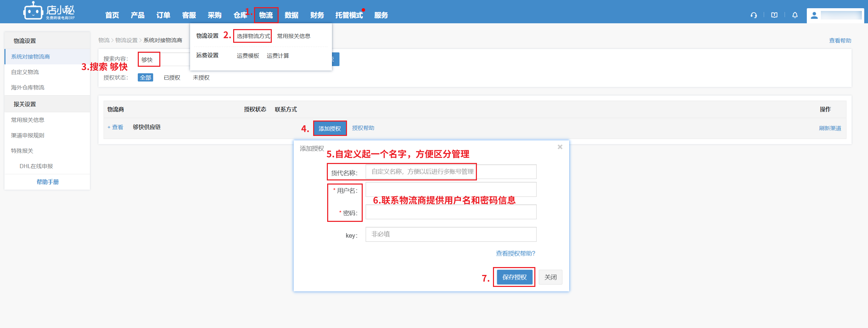
Task: Open the customer support headset icon
Action: pyautogui.click(x=753, y=15)
